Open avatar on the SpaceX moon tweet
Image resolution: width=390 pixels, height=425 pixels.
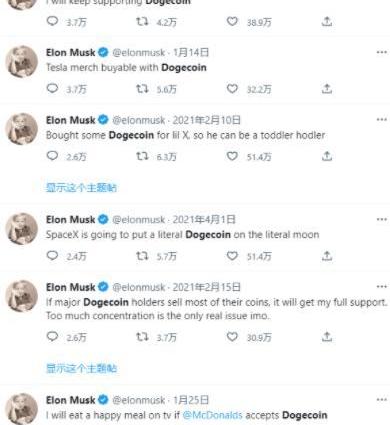point(22,229)
